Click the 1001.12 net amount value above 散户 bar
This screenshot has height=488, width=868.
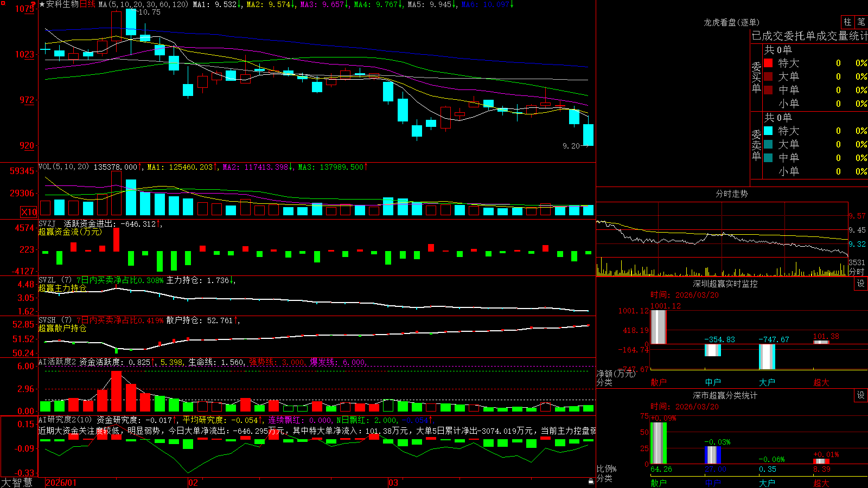coord(665,306)
